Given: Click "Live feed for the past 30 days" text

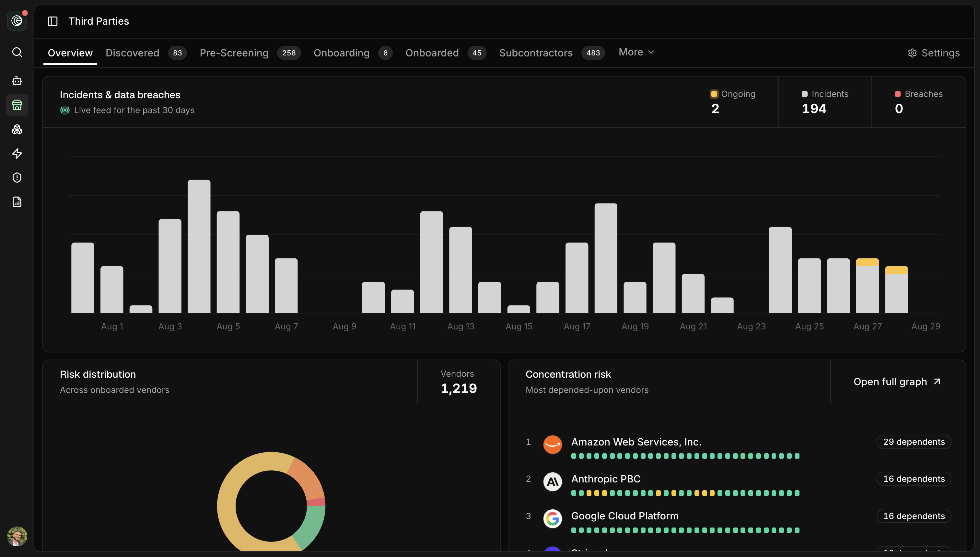Looking at the screenshot, I should pyautogui.click(x=134, y=110).
